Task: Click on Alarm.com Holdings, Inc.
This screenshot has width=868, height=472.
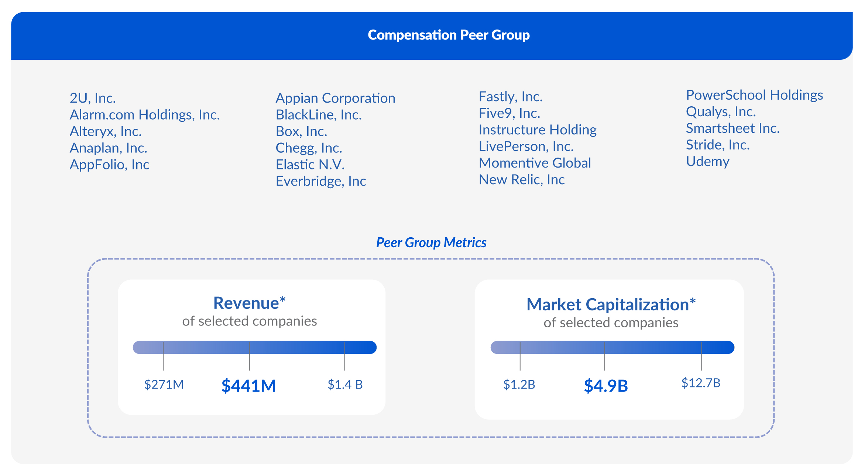Action: coord(145,115)
